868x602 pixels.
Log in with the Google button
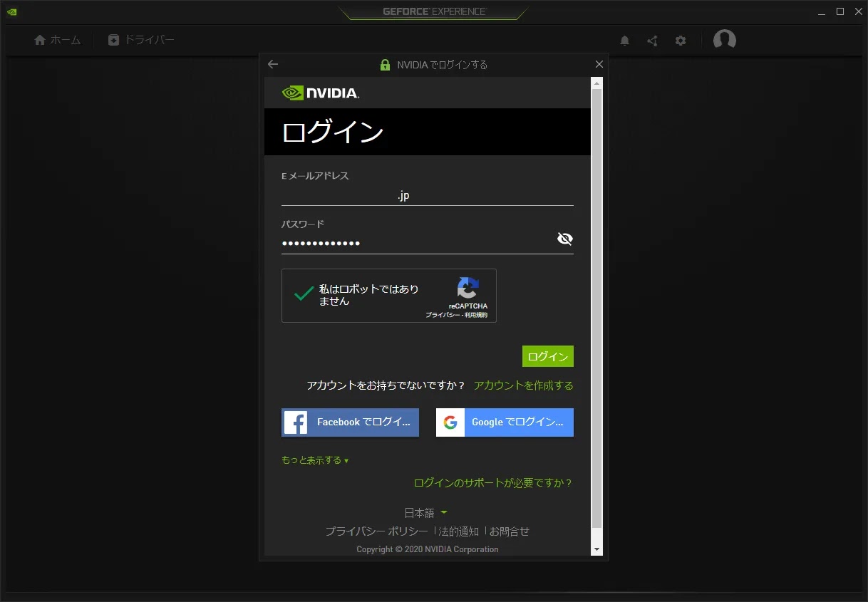tap(505, 422)
